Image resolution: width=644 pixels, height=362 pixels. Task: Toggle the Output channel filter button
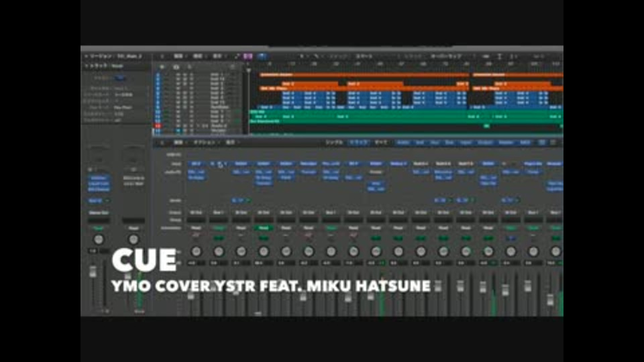point(485,142)
